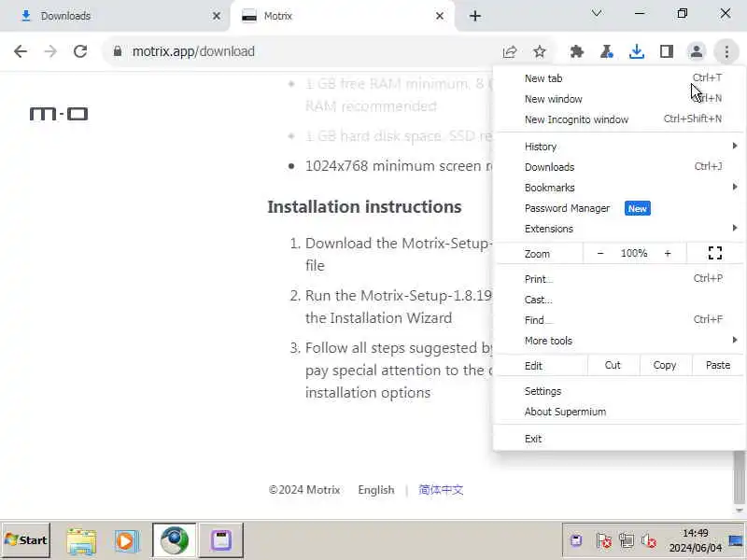Switch page language to 简体中文
747x560 pixels.
(x=441, y=490)
